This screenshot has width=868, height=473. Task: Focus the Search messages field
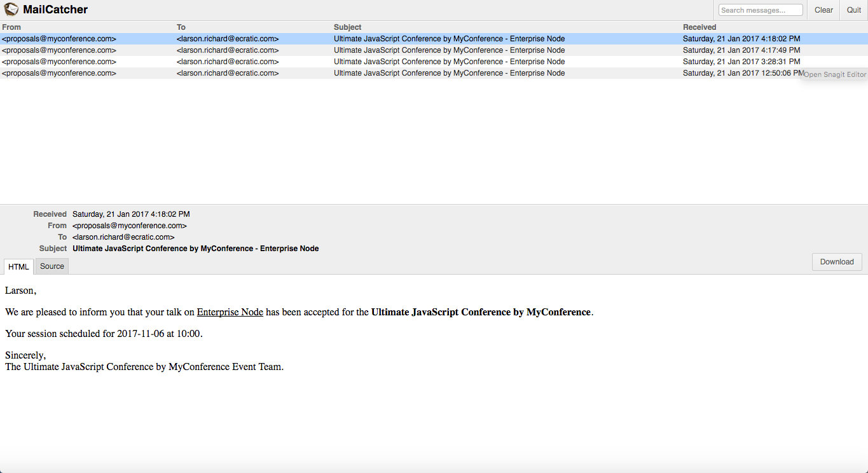(x=761, y=10)
